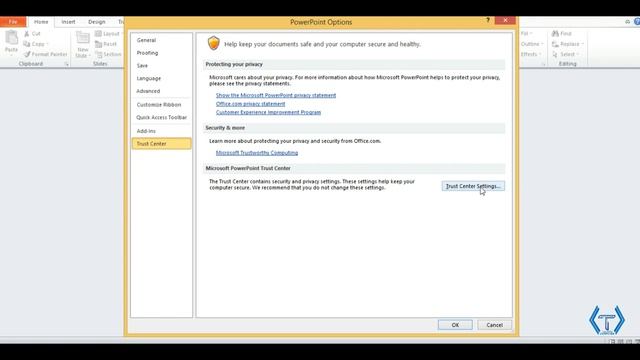This screenshot has width=640, height=360.
Task: Open the Office.com privacy statement link
Action: pos(251,104)
